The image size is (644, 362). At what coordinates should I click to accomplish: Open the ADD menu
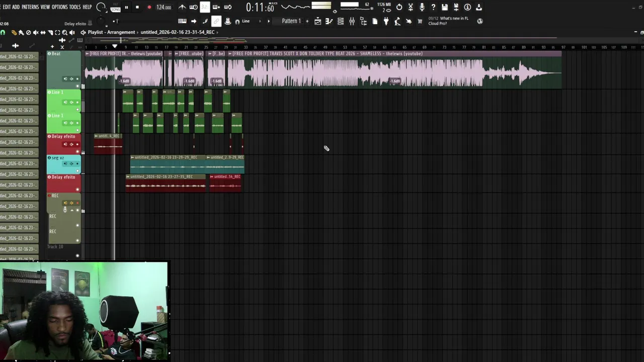click(16, 7)
